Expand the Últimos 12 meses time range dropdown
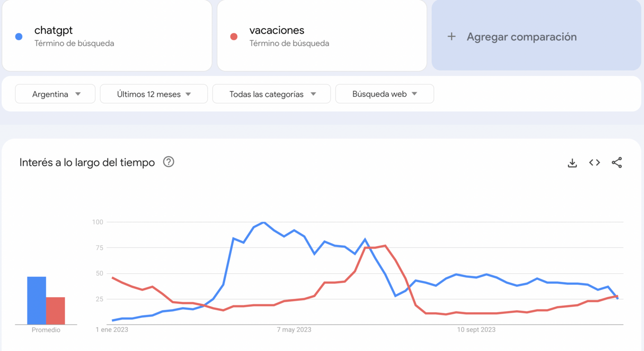644x351 pixels. 154,94
